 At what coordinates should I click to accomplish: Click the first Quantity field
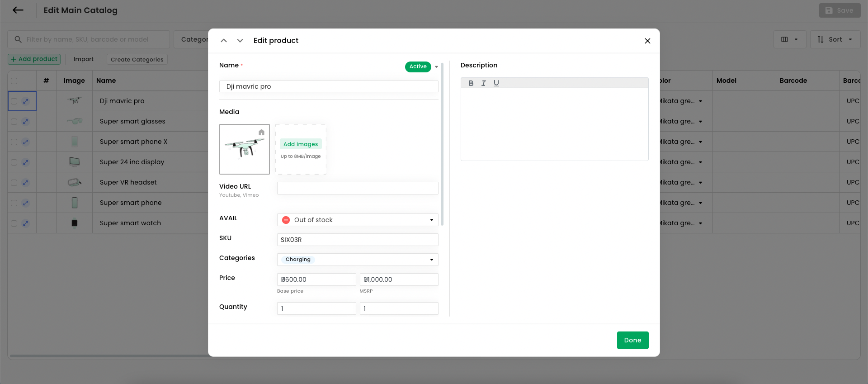pos(316,308)
